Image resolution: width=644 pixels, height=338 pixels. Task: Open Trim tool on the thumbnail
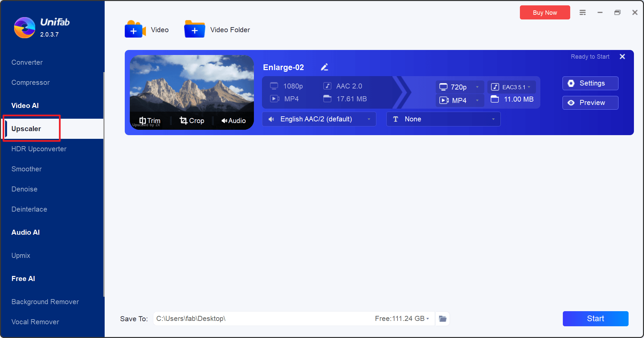[150, 121]
